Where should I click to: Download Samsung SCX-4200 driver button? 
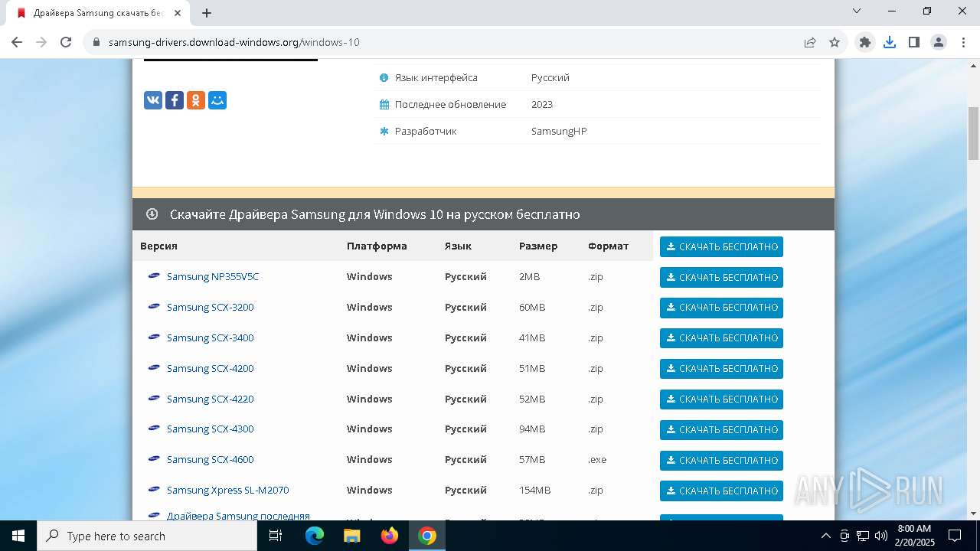point(721,369)
